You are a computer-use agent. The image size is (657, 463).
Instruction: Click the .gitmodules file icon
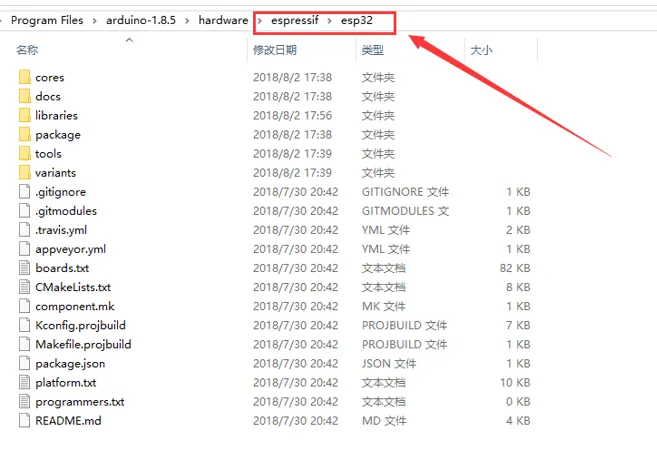point(25,211)
